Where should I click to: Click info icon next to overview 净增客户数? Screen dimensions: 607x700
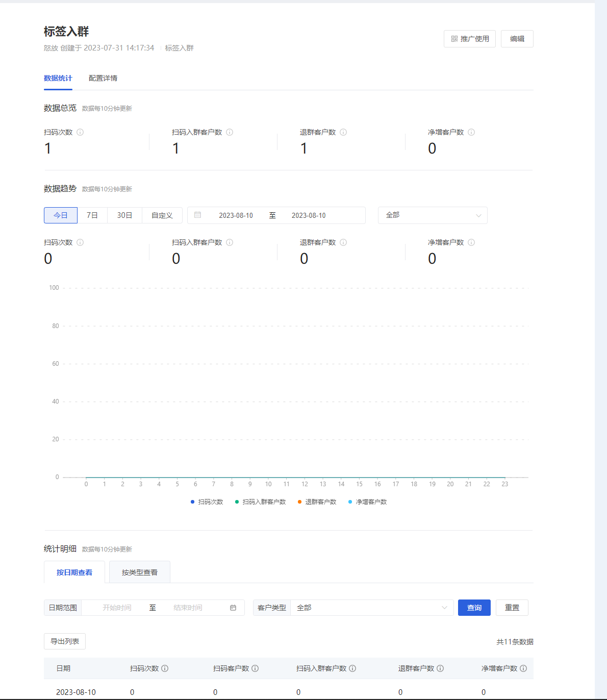pyautogui.click(x=471, y=132)
